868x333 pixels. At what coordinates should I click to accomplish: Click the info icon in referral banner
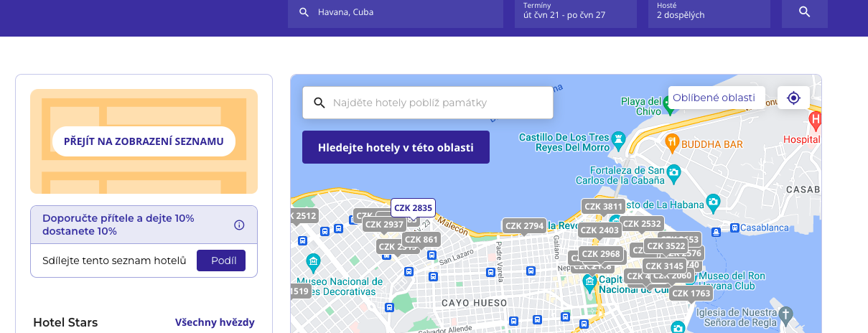pos(239,225)
